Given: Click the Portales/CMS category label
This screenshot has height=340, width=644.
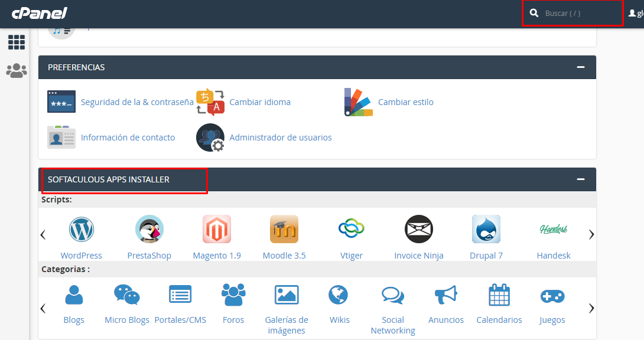Looking at the screenshot, I should pyautogui.click(x=180, y=320).
